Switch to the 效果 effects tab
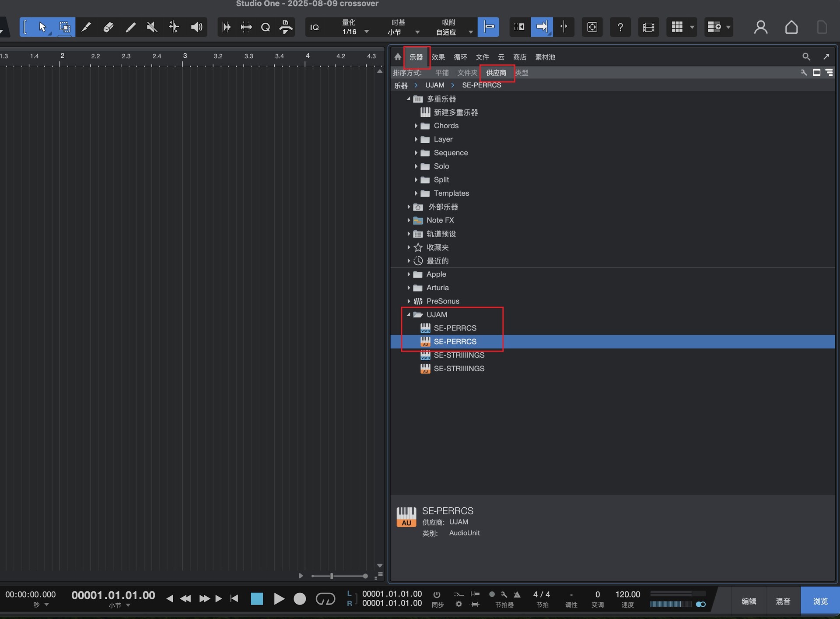The image size is (840, 619). 438,57
